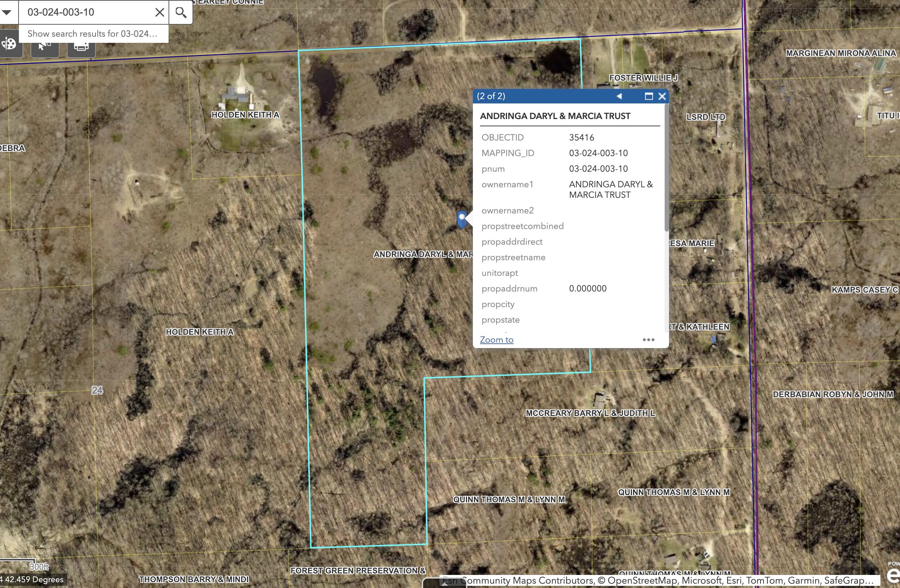The image size is (900, 588).
Task: Open the Draw palette tool
Action: [9, 45]
